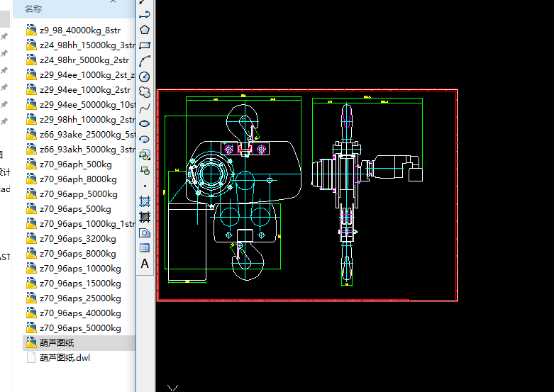The height and width of the screenshot is (392, 554).
Task: Select the Polygon tool
Action: pyautogui.click(x=145, y=30)
